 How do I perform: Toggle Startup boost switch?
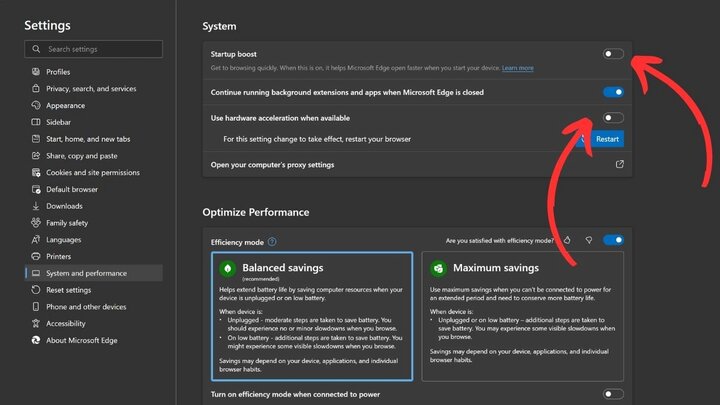tap(613, 54)
